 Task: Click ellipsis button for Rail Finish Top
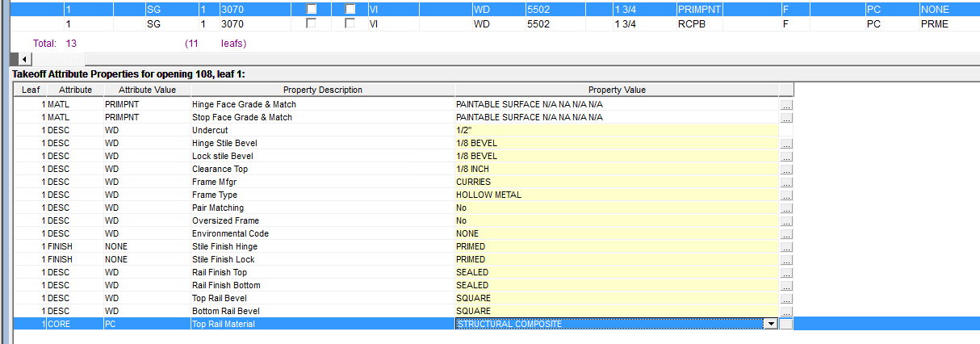[786, 273]
